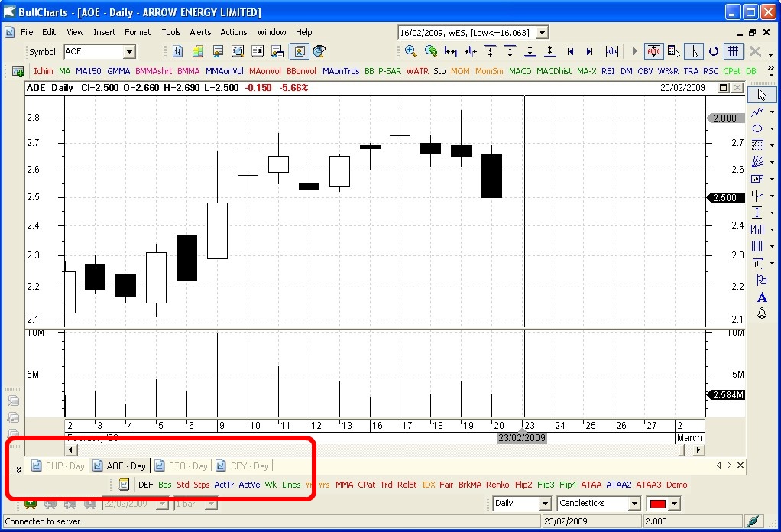Toggle the highlighted portrait-frame toolbar button
781x532 pixels.
tap(300, 50)
